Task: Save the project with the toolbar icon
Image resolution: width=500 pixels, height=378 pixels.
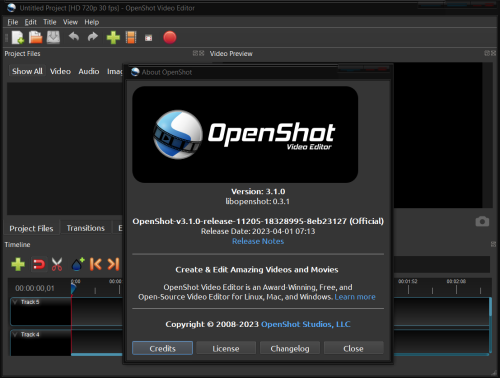Action: [x=53, y=37]
